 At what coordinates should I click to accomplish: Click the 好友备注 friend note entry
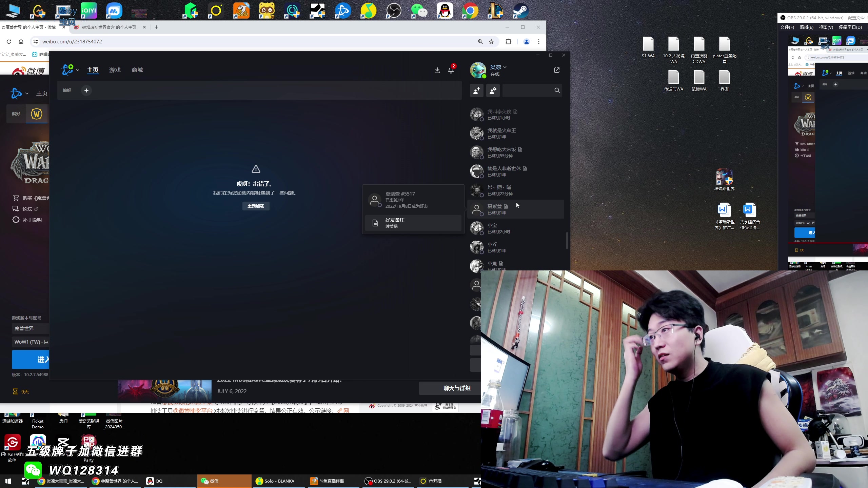413,223
